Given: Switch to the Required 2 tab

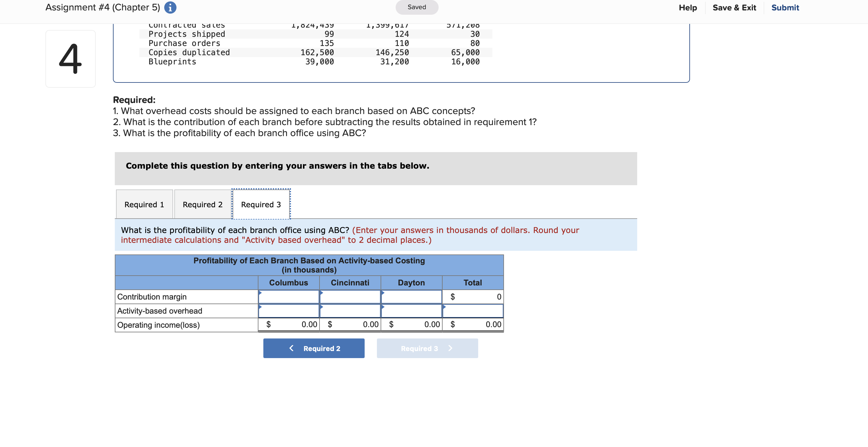Looking at the screenshot, I should click(202, 204).
